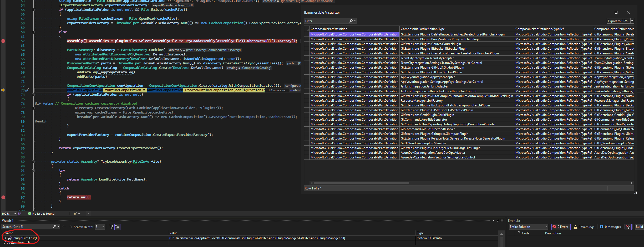Select the Watch 1 tab
644x247 pixels.
[8, 220]
